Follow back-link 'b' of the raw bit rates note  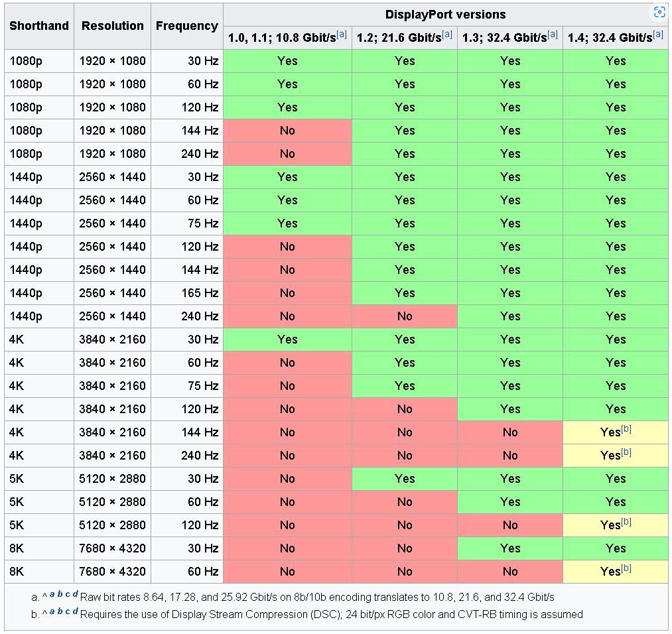tap(60, 594)
